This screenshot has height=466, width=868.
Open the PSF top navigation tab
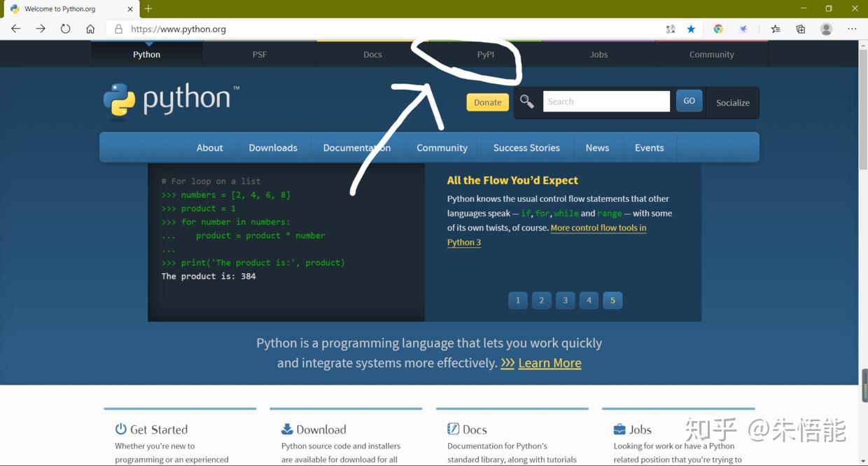[x=260, y=54]
